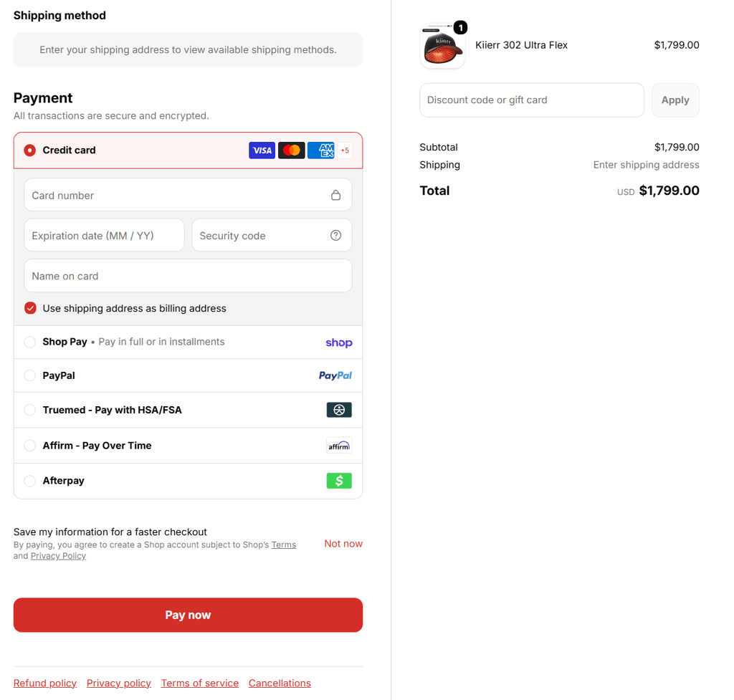Click the lock icon in Card number field
The width and height of the screenshot is (734, 700).
[x=335, y=195]
